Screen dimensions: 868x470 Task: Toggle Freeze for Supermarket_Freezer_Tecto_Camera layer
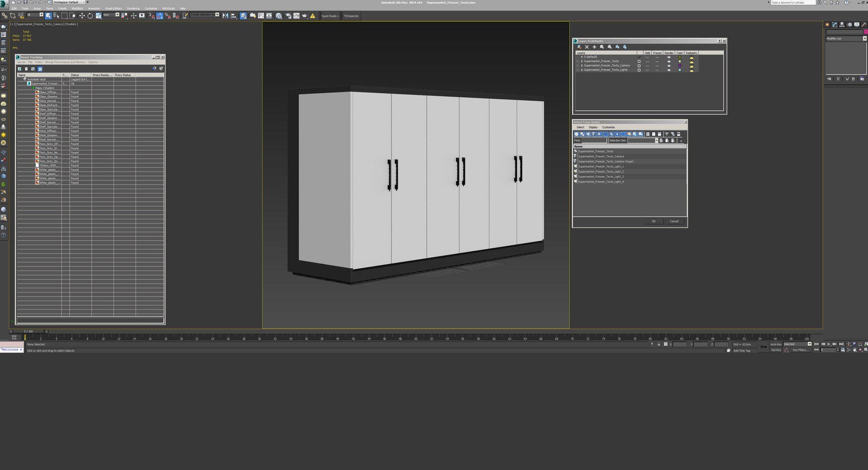point(657,66)
